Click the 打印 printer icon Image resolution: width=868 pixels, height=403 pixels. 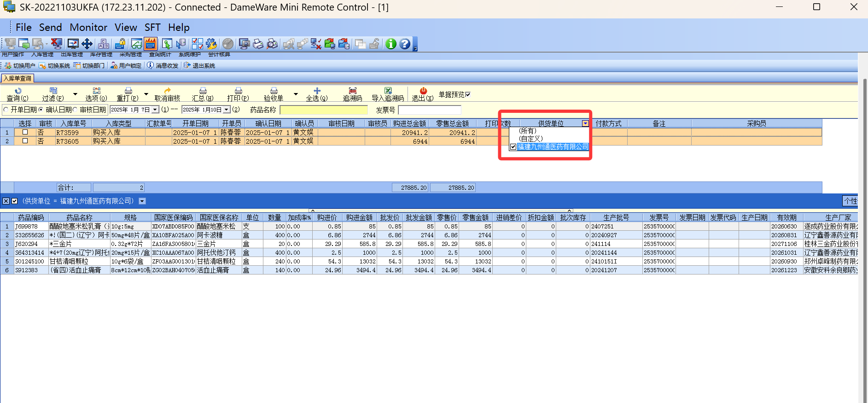[238, 91]
